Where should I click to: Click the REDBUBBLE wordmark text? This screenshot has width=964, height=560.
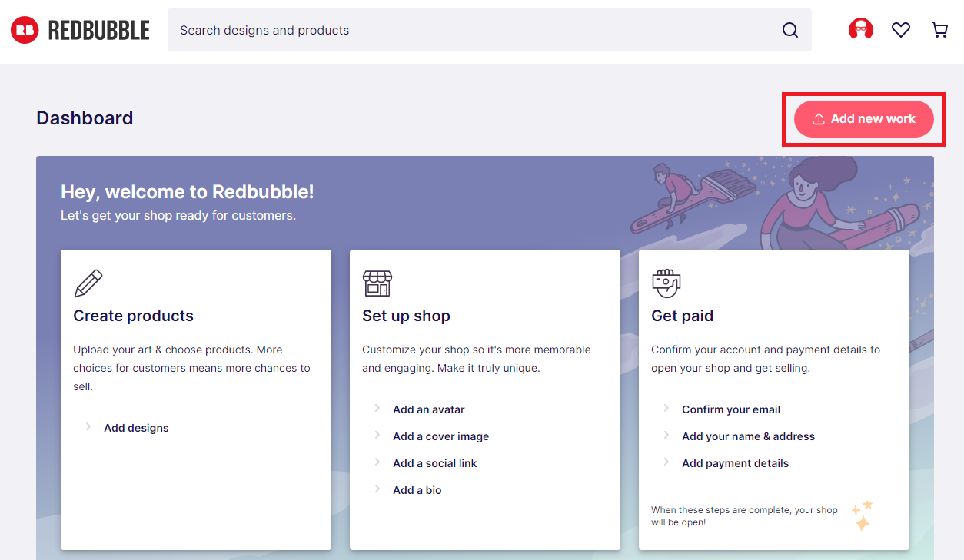[98, 30]
